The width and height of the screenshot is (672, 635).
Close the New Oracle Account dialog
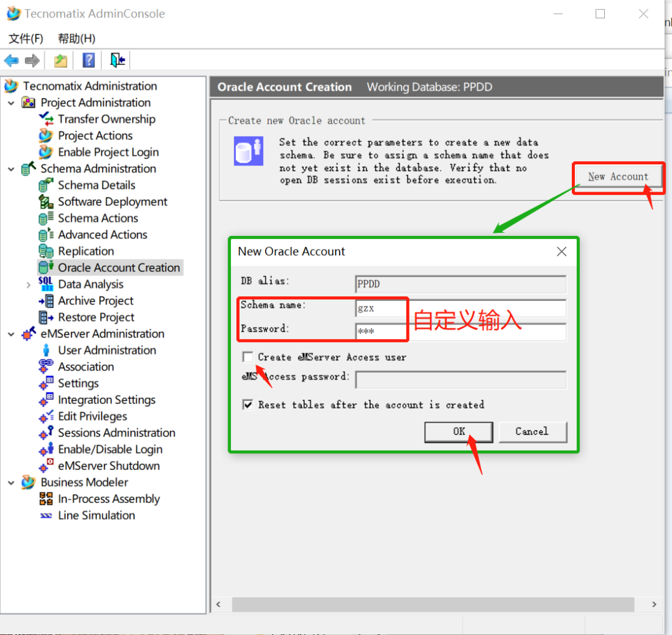[x=561, y=252]
